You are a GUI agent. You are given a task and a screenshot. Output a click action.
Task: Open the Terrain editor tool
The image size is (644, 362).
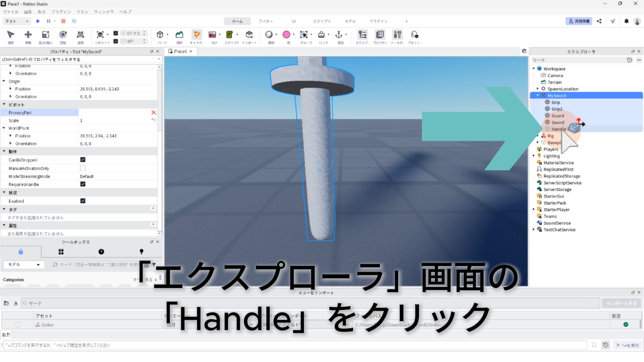[179, 35]
